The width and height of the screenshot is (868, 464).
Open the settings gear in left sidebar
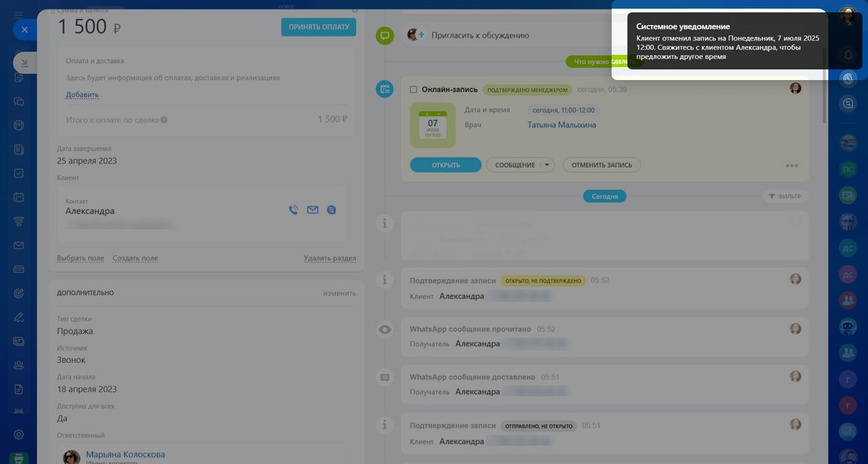19,434
